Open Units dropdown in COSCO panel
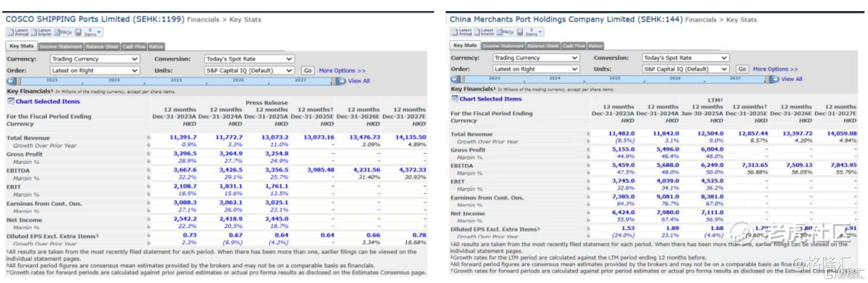This screenshot has height=283, width=868. click(249, 70)
